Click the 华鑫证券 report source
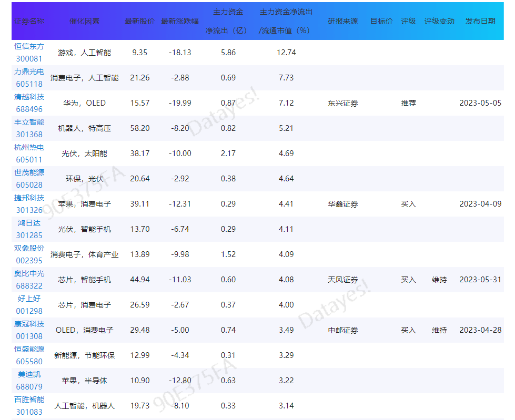 coord(342,204)
